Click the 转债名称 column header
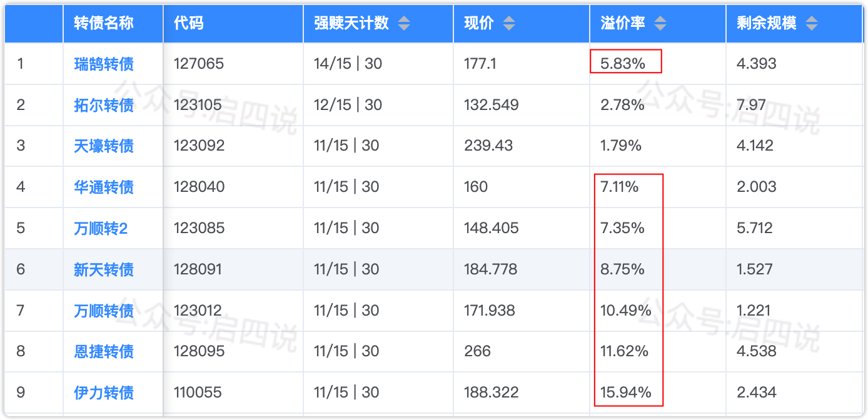This screenshot has height=420, width=868. (104, 24)
